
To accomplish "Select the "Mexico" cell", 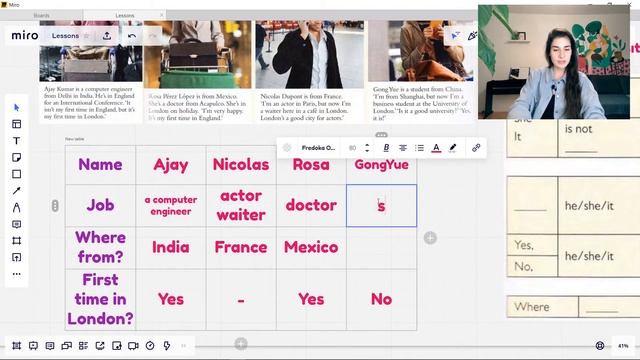I will coord(311,247).
